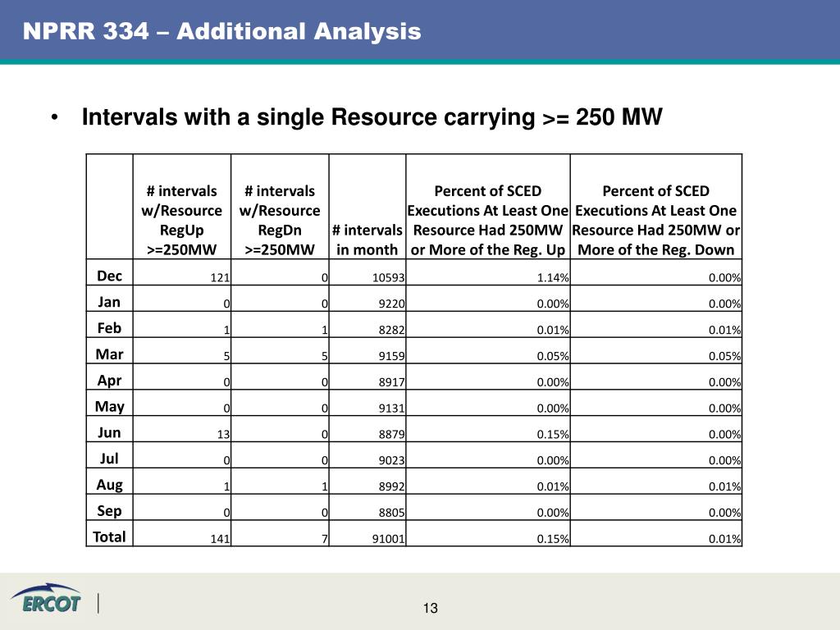The width and height of the screenshot is (840, 630).
Task: Click the value 8282 in Feb row
Action: tap(391, 330)
